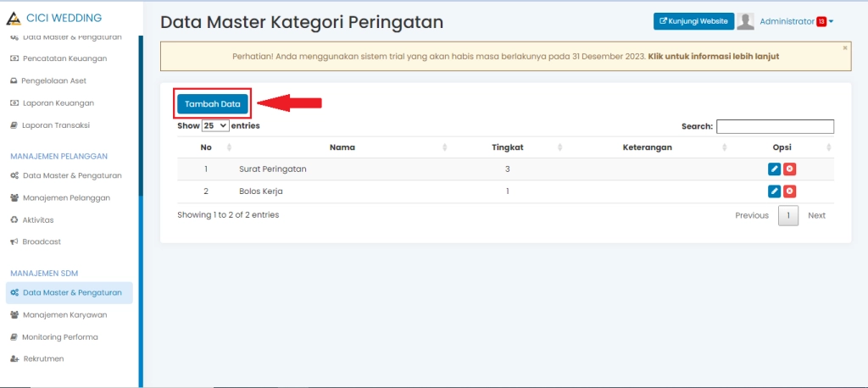
Task: Open the Show entries count dropdown
Action: [215, 125]
